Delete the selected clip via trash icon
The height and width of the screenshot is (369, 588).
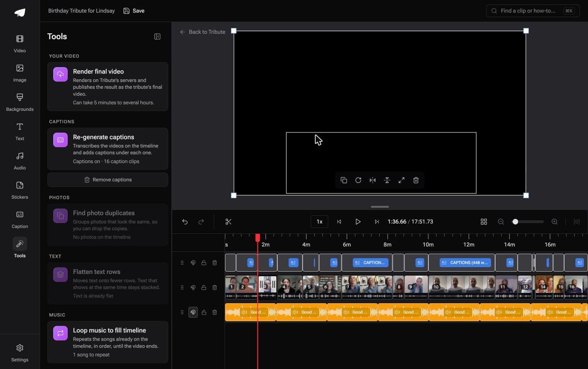tap(416, 180)
